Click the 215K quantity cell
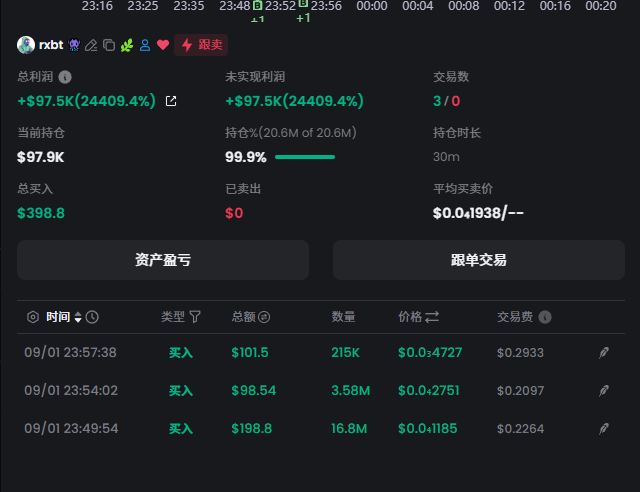The height and width of the screenshot is (492, 640). point(345,352)
